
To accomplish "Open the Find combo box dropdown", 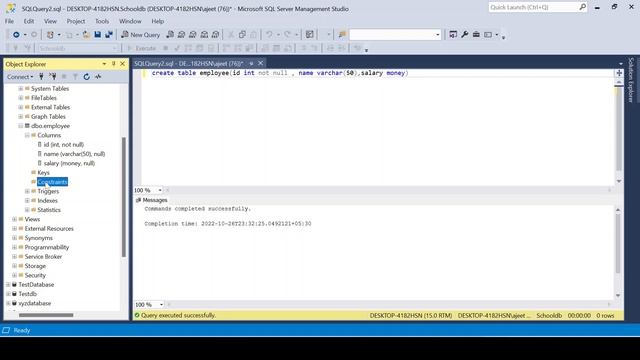I will coord(438,35).
